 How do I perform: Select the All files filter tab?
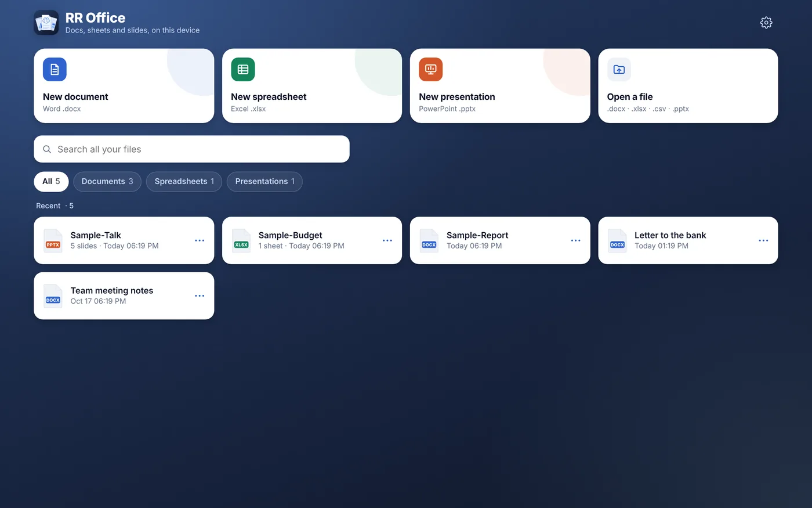pyautogui.click(x=51, y=182)
